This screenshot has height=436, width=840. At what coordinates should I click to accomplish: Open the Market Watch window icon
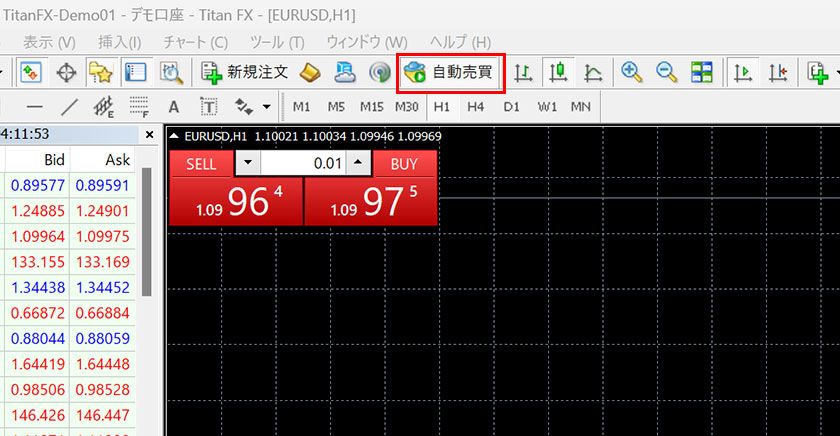(x=31, y=72)
